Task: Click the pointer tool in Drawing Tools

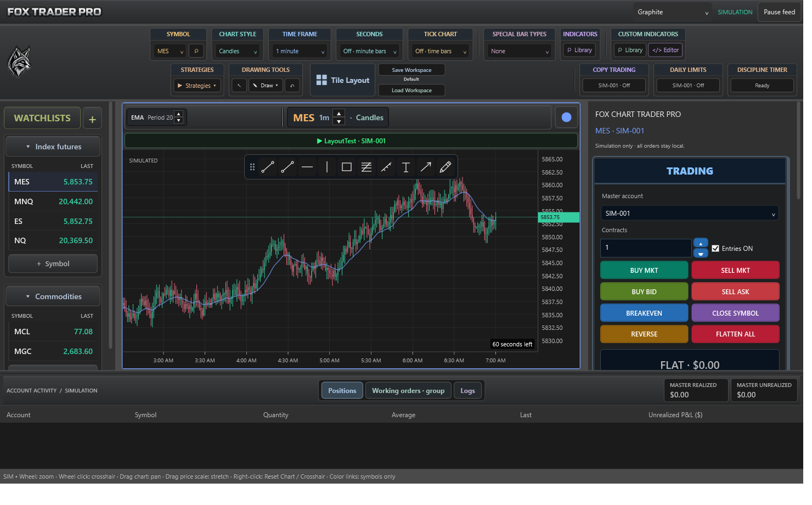Action: [239, 86]
